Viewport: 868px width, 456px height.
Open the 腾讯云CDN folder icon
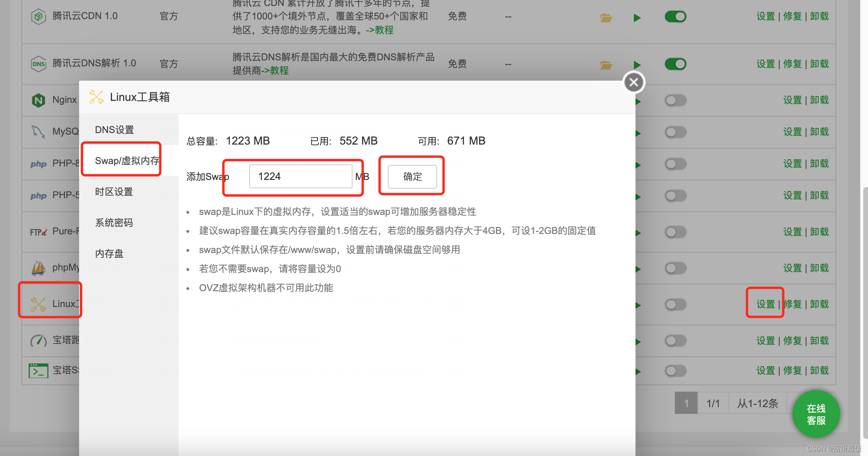pos(606,17)
